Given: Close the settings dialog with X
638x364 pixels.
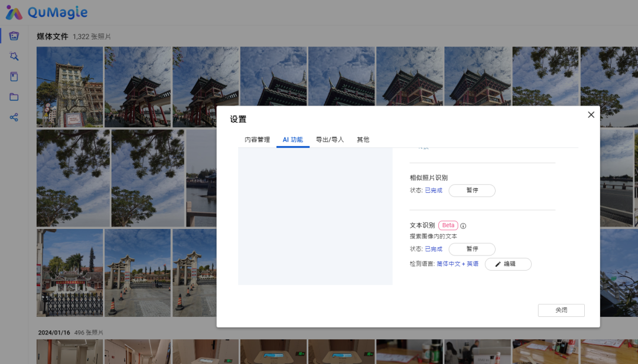Looking at the screenshot, I should (x=591, y=114).
